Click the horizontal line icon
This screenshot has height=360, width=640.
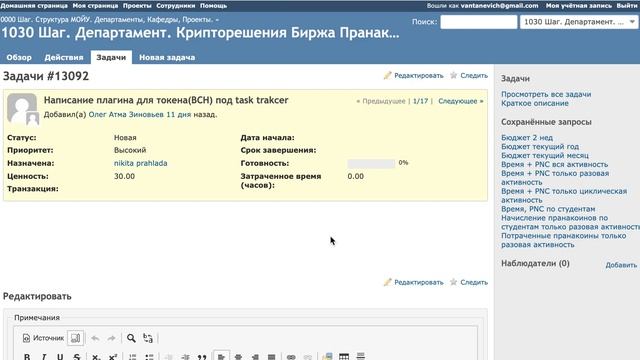tap(360, 356)
